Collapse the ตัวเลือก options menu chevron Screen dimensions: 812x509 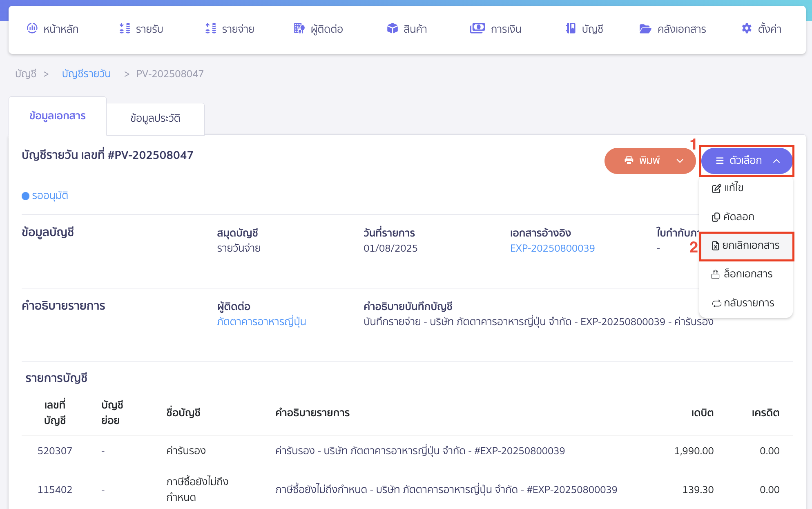tap(776, 161)
